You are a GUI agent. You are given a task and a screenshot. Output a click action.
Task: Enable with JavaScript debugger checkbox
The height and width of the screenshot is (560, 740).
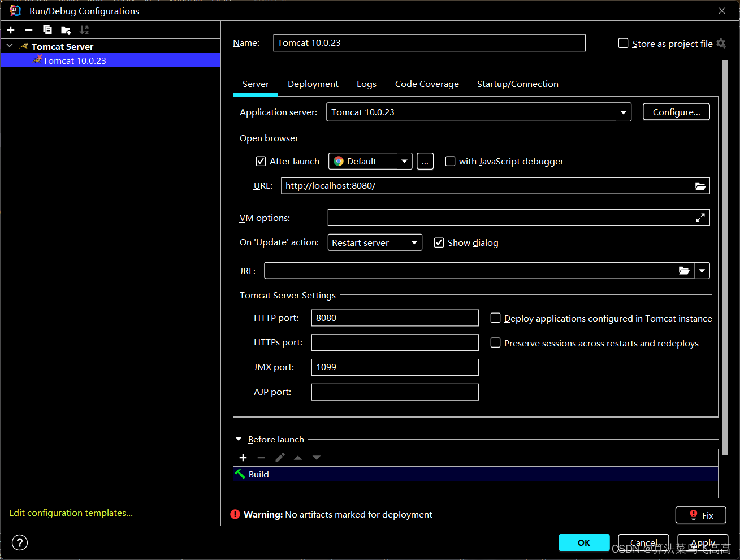450,161
